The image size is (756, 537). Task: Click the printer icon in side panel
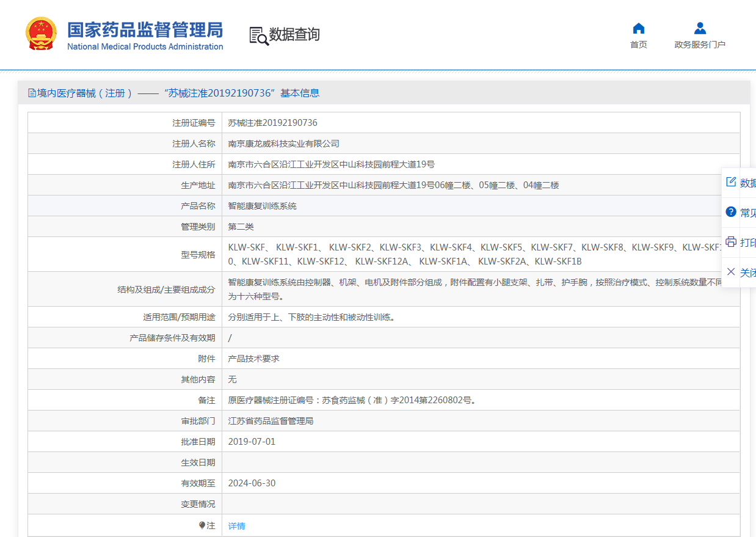click(x=730, y=241)
